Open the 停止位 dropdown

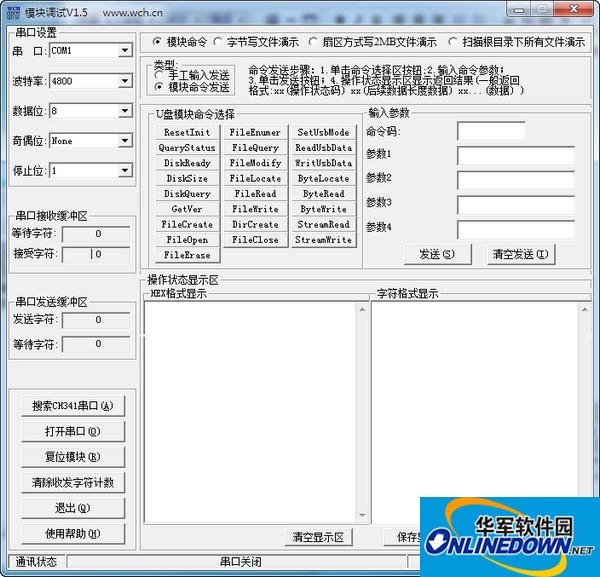tap(124, 171)
